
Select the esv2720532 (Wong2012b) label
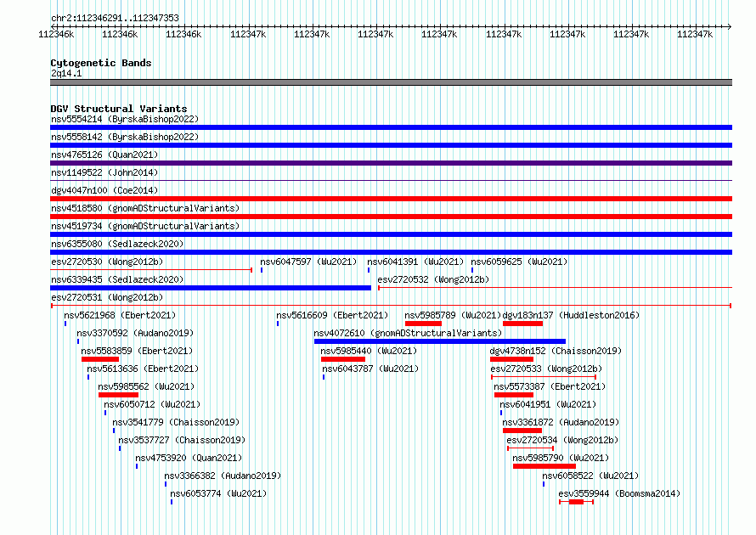tap(433, 279)
